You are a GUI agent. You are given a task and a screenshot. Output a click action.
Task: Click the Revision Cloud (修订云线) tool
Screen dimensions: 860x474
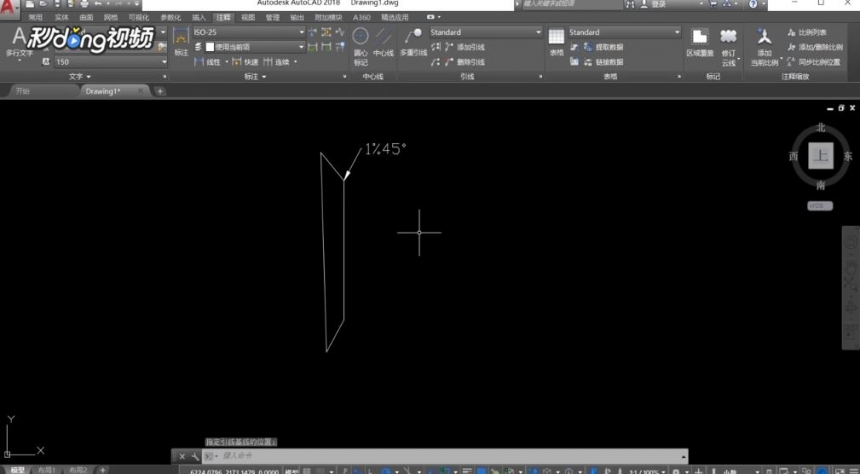(728, 47)
